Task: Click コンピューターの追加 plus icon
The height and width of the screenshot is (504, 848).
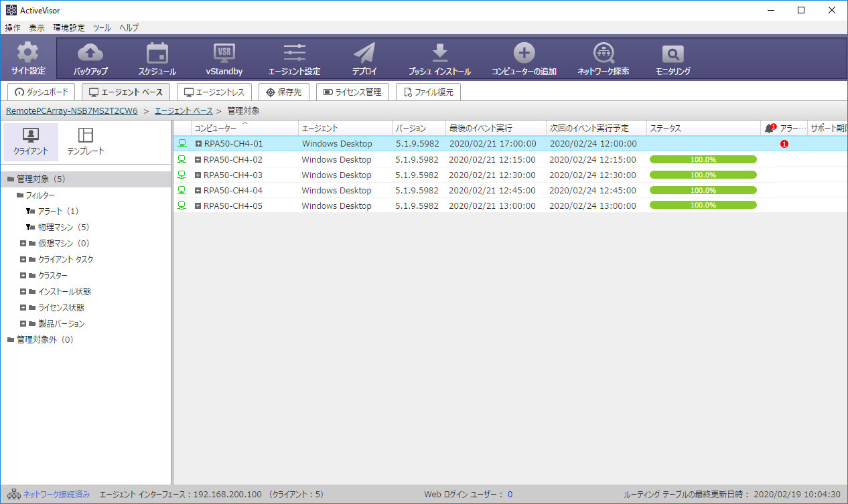Action: [x=524, y=54]
